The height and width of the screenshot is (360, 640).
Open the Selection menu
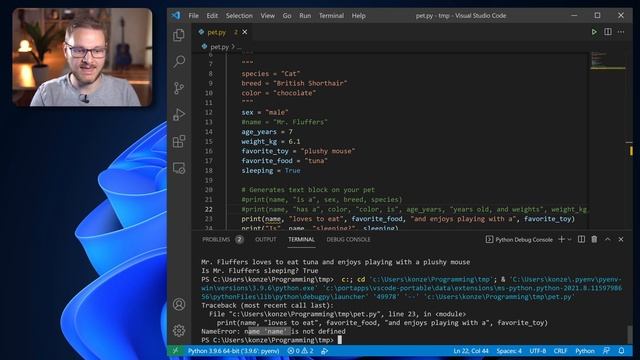[x=239, y=16]
